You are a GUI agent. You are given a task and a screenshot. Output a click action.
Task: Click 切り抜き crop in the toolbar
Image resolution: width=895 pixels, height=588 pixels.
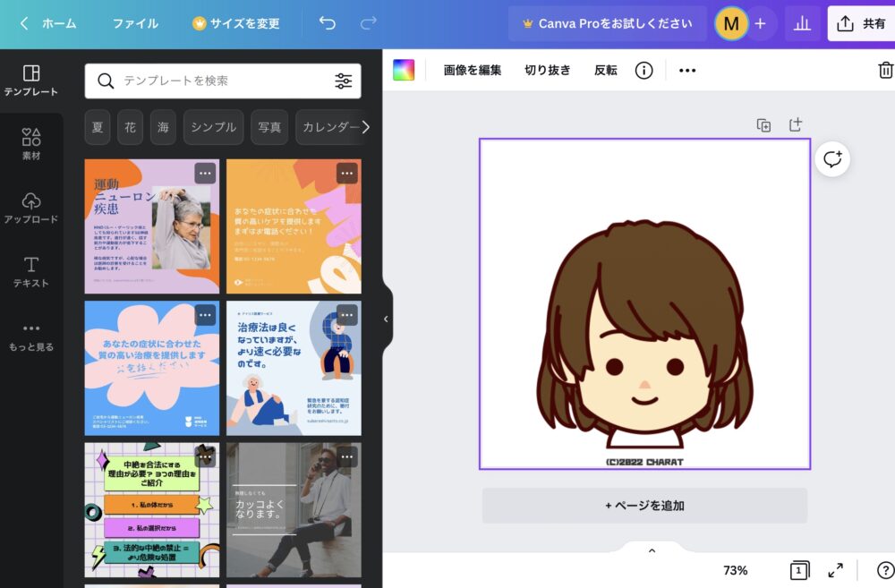click(548, 70)
